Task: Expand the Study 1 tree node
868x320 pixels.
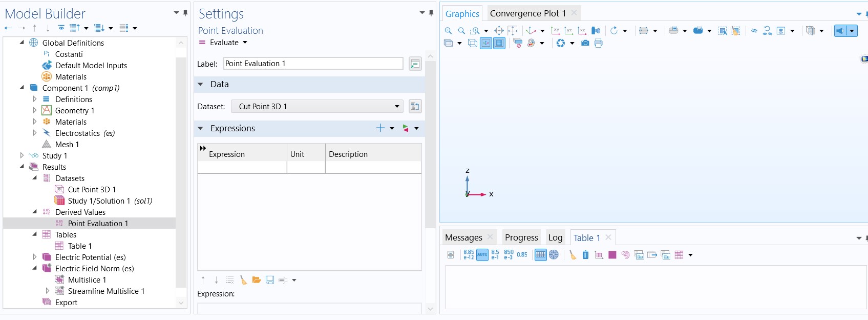Action: point(22,155)
